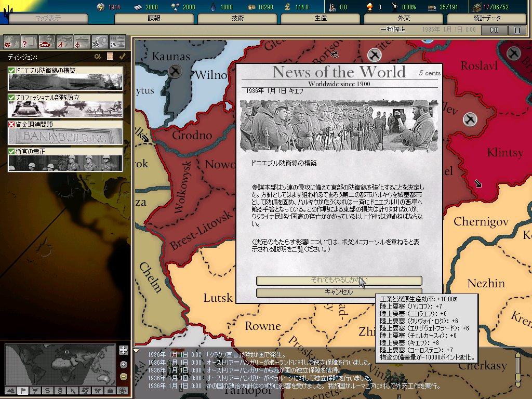532x399 pixels.
Task: Select the stacked coins supply map mode
Action: click(60, 391)
